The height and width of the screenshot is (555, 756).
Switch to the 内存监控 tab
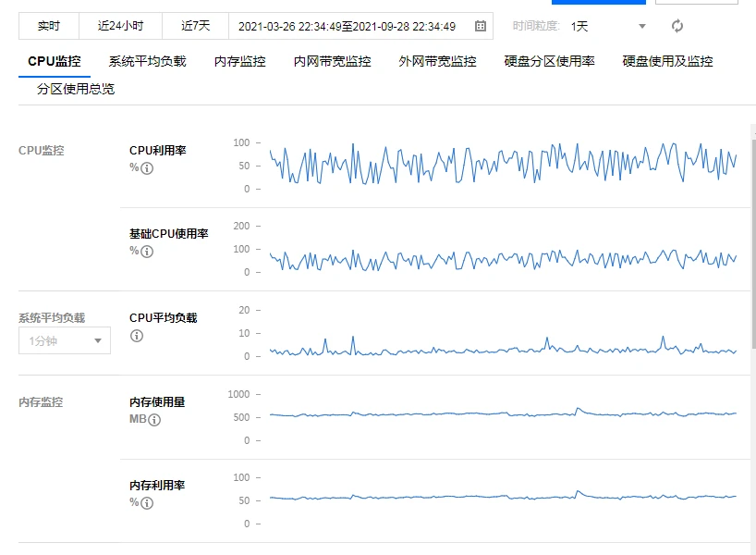click(x=239, y=61)
